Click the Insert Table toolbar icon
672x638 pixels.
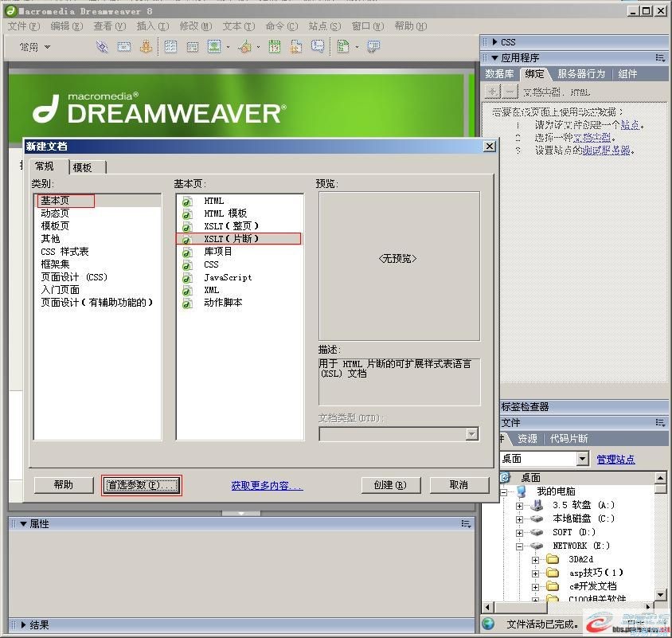170,47
